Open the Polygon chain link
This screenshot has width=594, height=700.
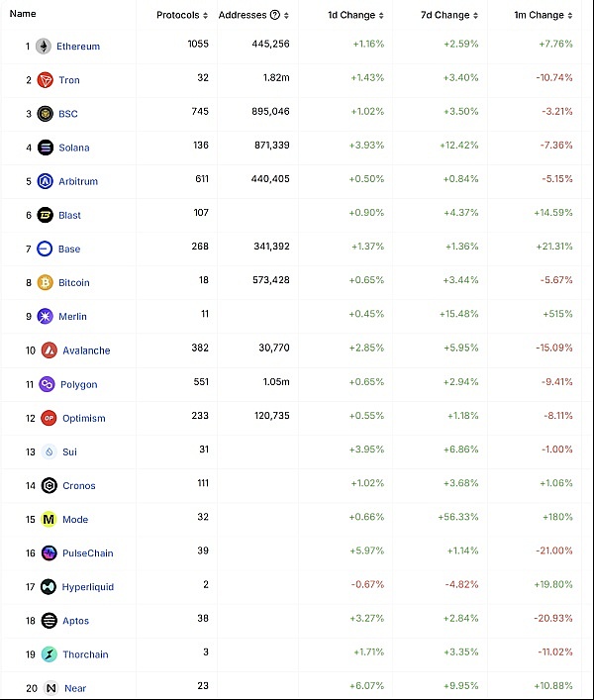coord(78,384)
